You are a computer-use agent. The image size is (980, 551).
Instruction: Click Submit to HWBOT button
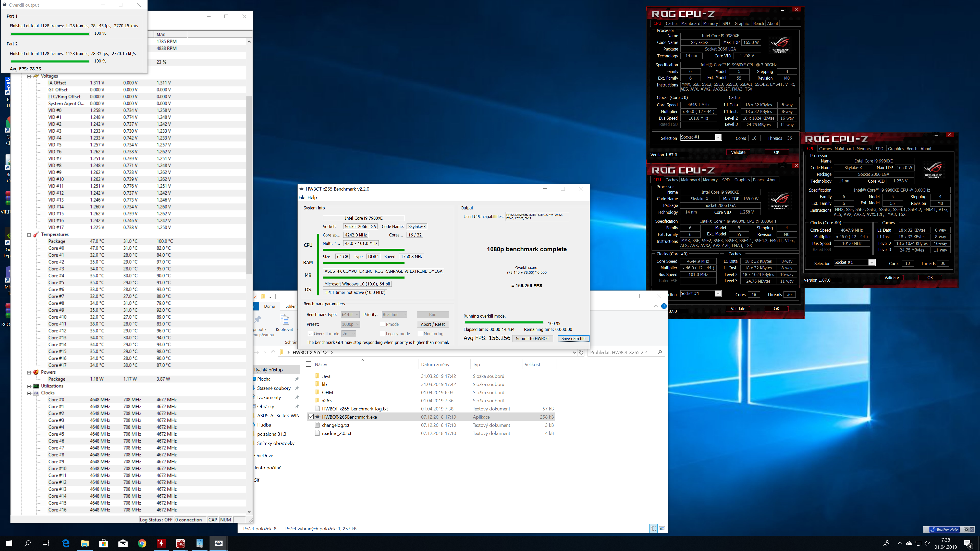click(x=532, y=339)
